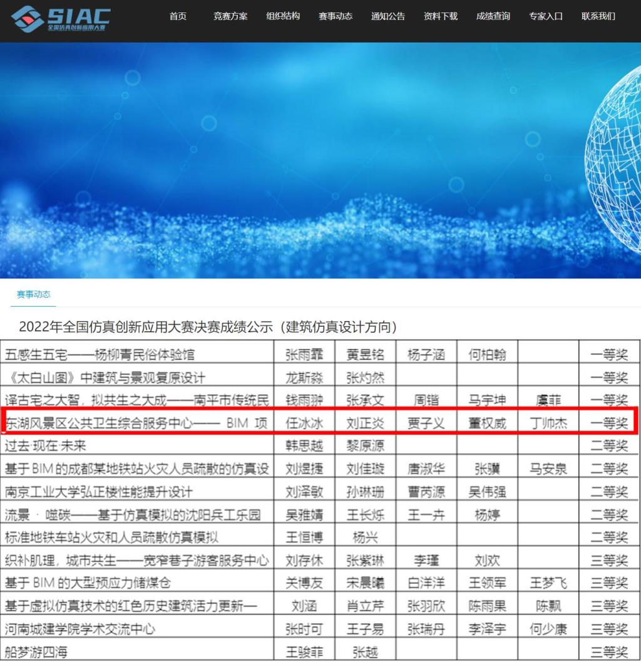Click 联系我们 in the top menu
641x672 pixels.
coord(598,16)
